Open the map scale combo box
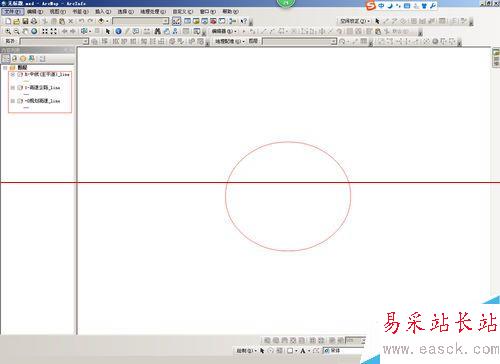 [140, 21]
